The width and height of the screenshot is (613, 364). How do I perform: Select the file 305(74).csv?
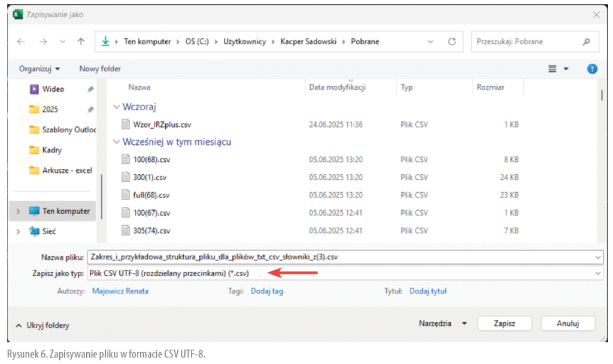pos(151,230)
